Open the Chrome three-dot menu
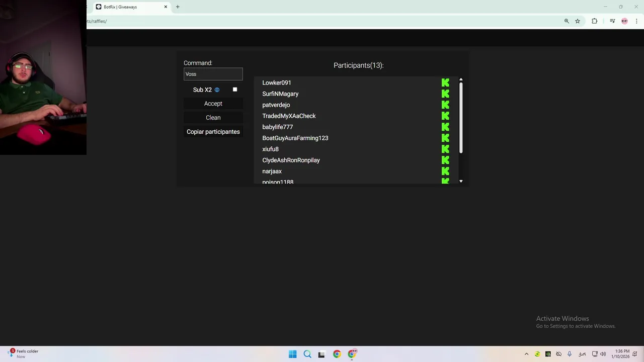644x362 pixels. (x=636, y=21)
